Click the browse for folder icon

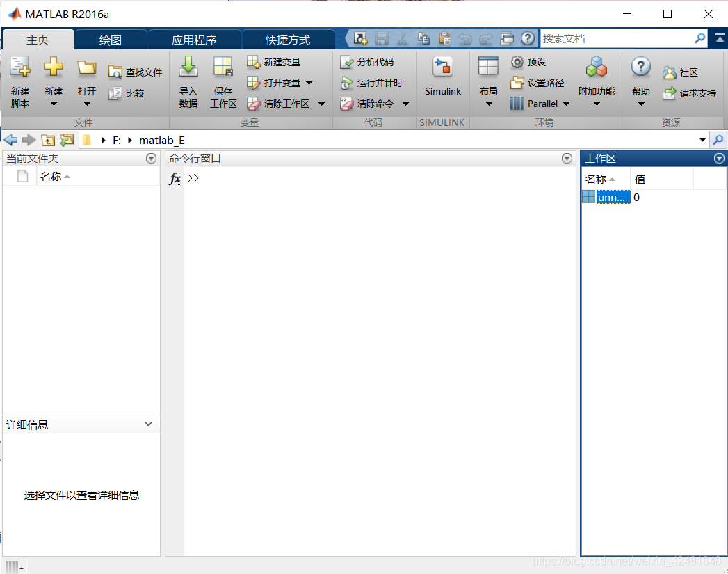[x=66, y=140]
